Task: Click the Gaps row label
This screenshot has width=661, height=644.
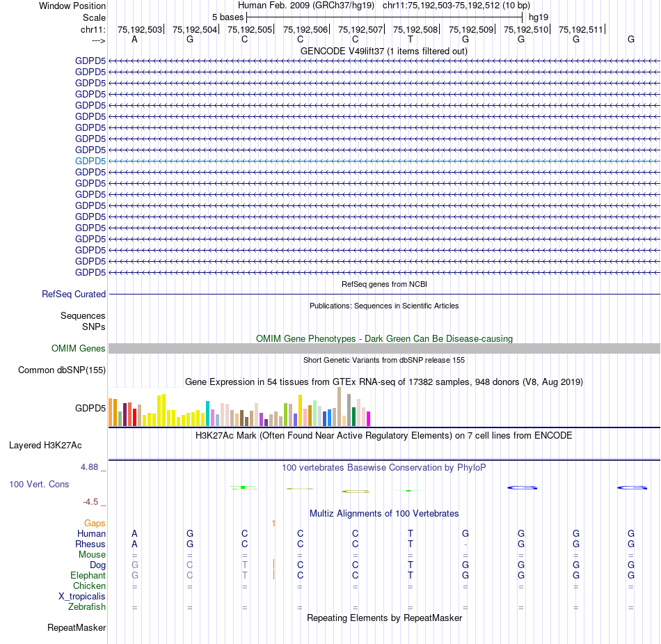Action: coord(95,524)
